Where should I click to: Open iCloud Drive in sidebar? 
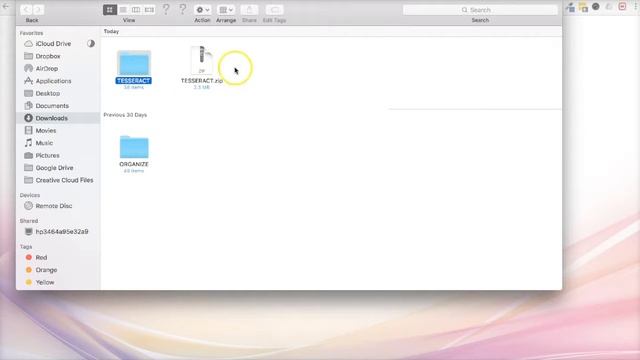pos(53,44)
